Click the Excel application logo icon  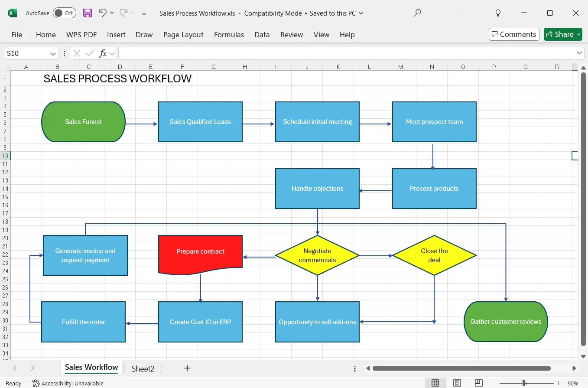pos(13,13)
